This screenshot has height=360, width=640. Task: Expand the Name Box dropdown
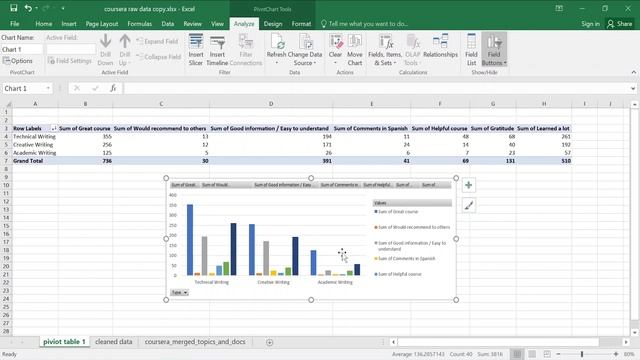click(48, 88)
